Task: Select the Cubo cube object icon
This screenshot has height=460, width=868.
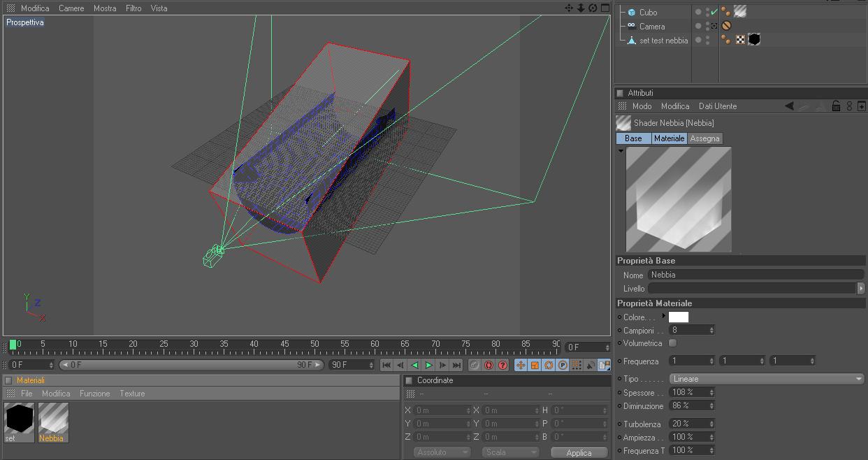Action: click(632, 12)
